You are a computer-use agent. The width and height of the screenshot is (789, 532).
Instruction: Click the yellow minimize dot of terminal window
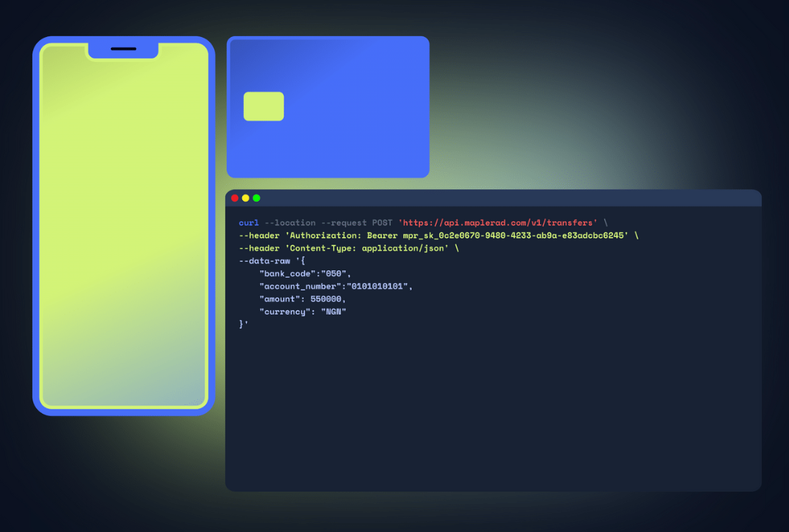[245, 198]
